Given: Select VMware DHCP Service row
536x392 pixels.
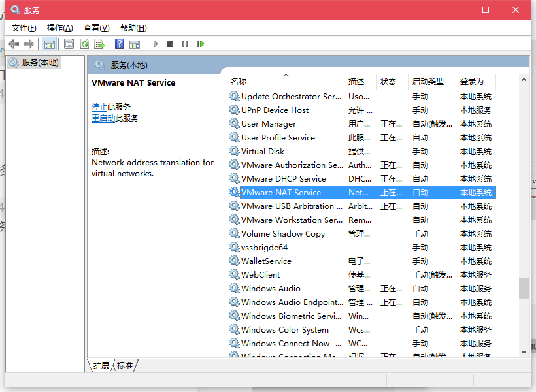Looking at the screenshot, I should tap(362, 179).
